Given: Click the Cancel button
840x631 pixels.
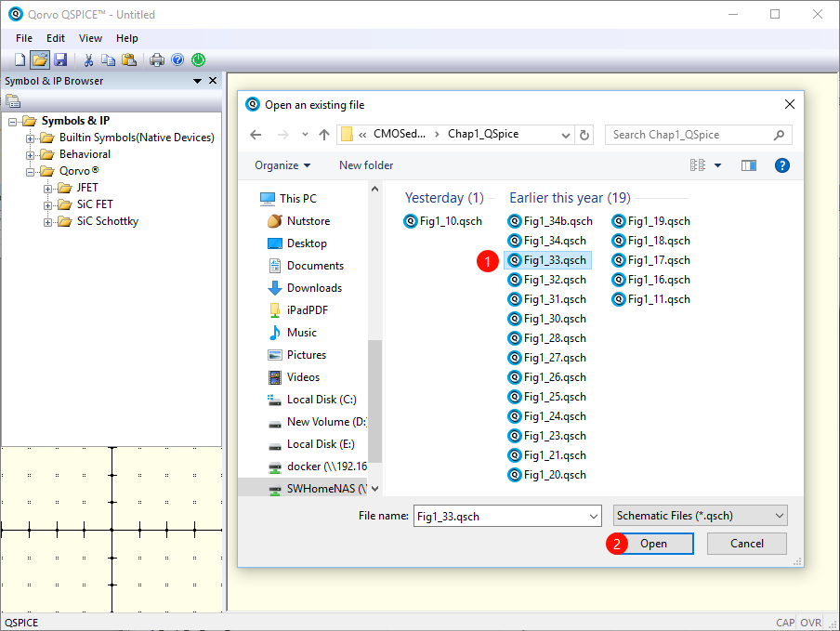Looking at the screenshot, I should pyautogui.click(x=747, y=544).
